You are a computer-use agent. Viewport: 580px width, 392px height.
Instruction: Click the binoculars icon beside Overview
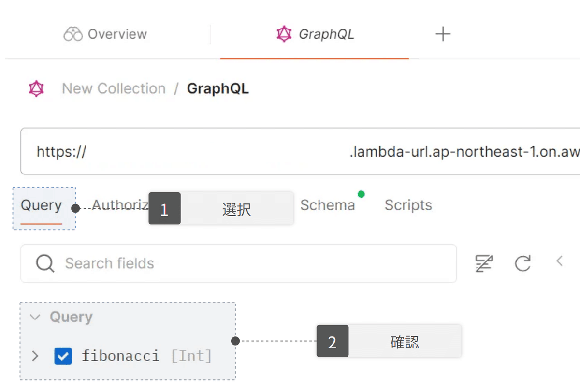73,33
